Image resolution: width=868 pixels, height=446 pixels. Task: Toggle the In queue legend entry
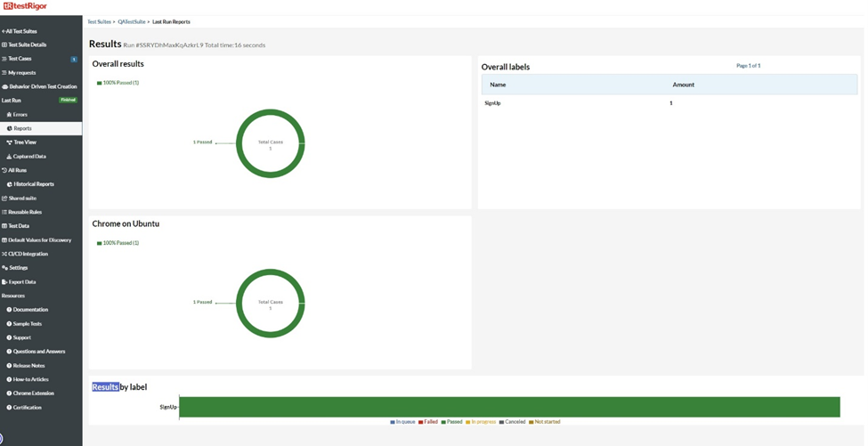pos(402,422)
